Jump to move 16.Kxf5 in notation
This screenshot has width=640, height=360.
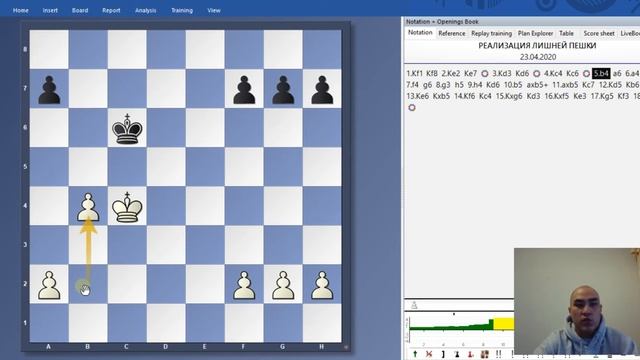(x=557, y=96)
